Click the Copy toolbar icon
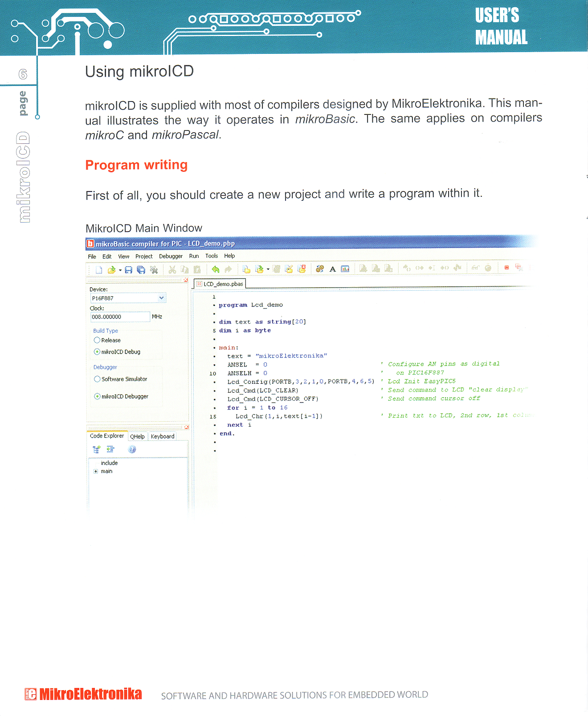The width and height of the screenshot is (588, 716). 184,270
